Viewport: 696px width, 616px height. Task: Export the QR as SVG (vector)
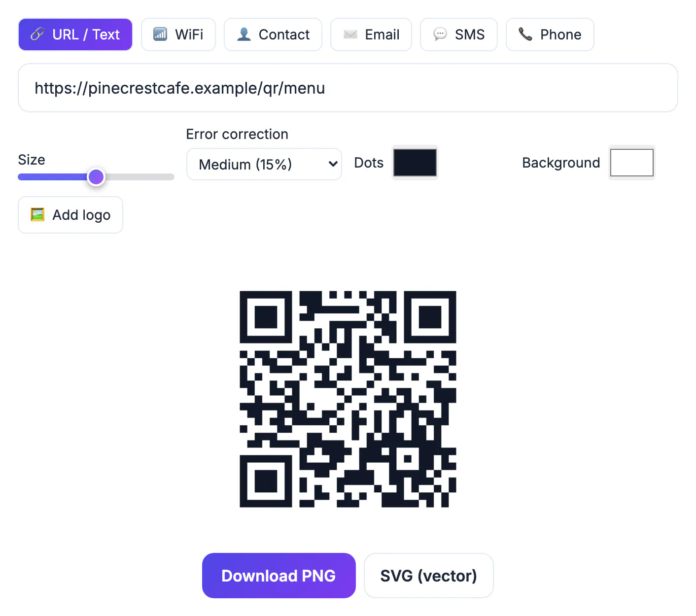[429, 576]
